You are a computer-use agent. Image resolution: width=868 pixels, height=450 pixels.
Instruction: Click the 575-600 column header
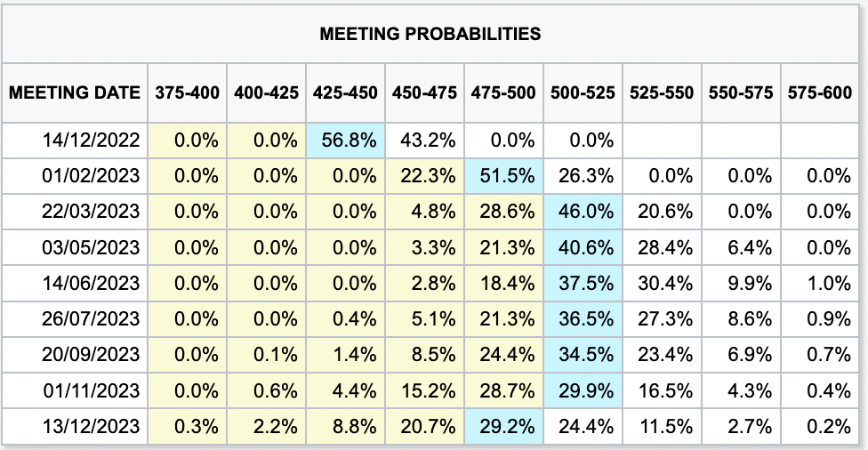coord(819,92)
